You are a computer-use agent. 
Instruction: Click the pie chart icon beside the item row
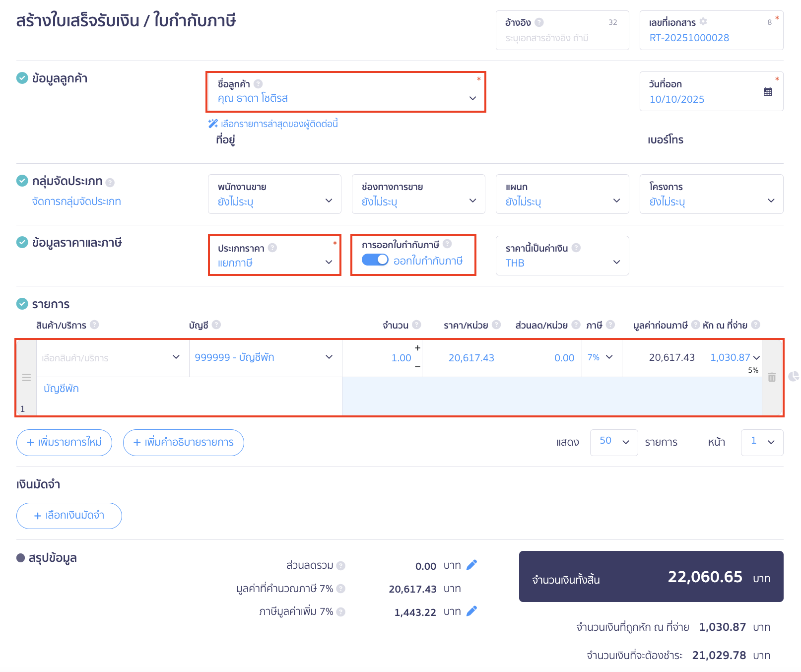(794, 376)
